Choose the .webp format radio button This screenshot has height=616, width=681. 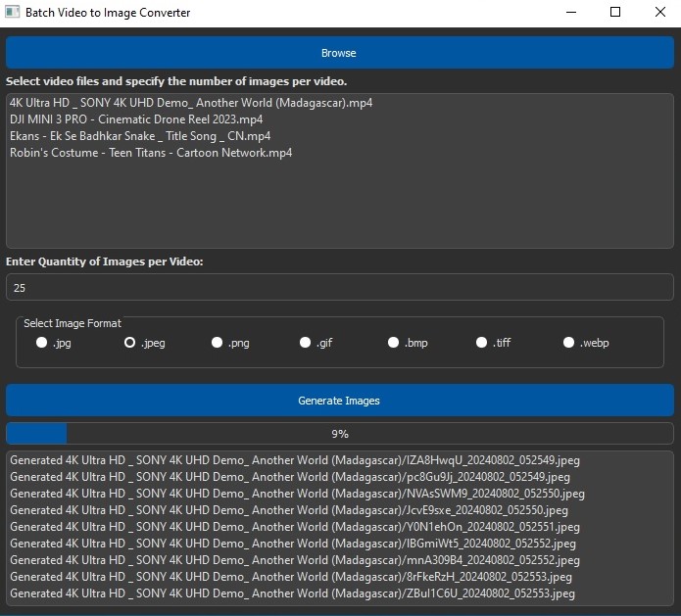[x=569, y=343]
